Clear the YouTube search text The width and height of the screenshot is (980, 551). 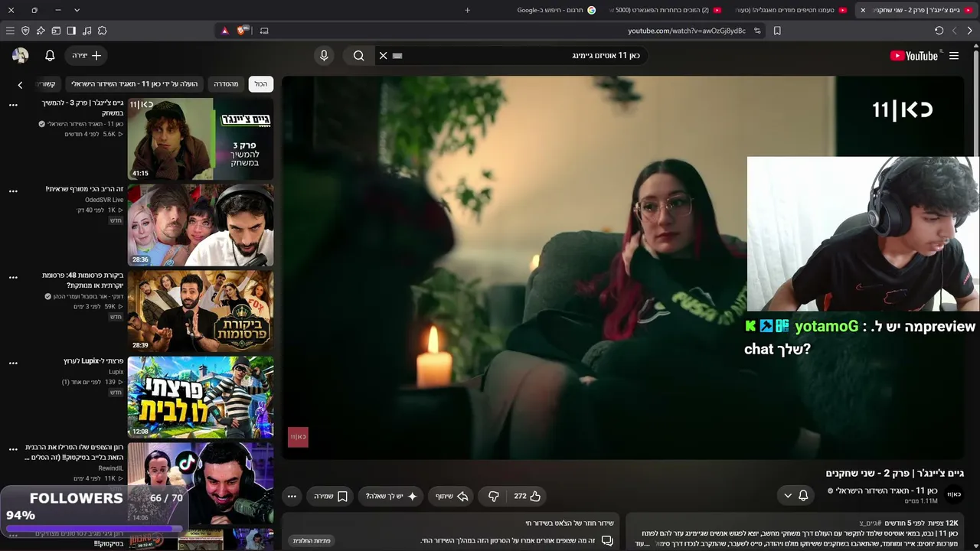click(x=384, y=55)
